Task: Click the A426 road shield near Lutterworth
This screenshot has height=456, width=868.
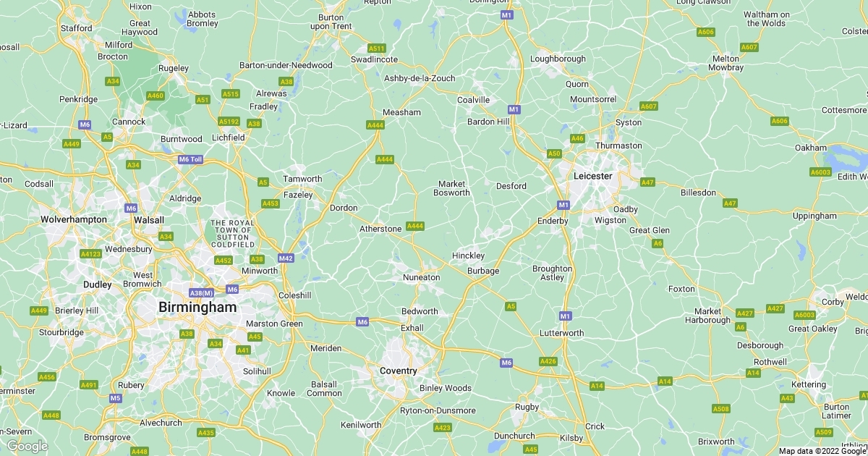Action: pyautogui.click(x=548, y=361)
